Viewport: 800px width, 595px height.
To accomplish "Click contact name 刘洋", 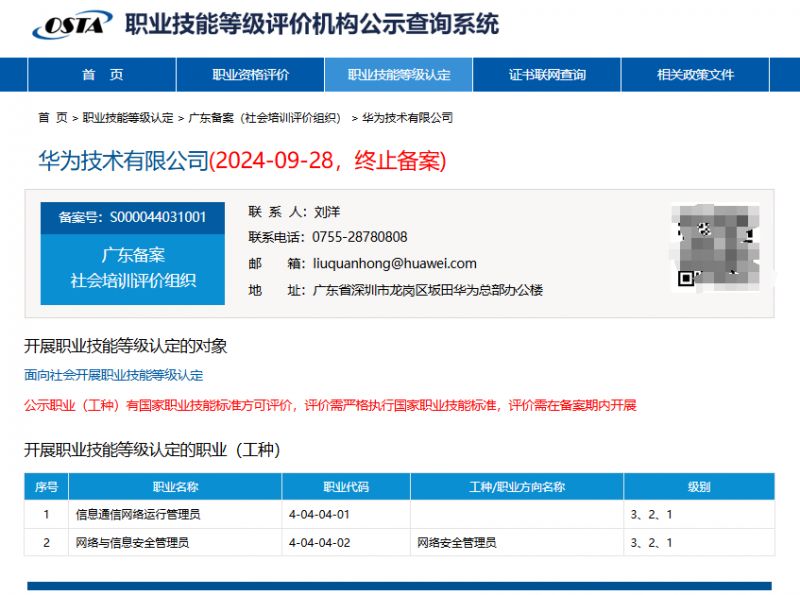I will coord(327,212).
